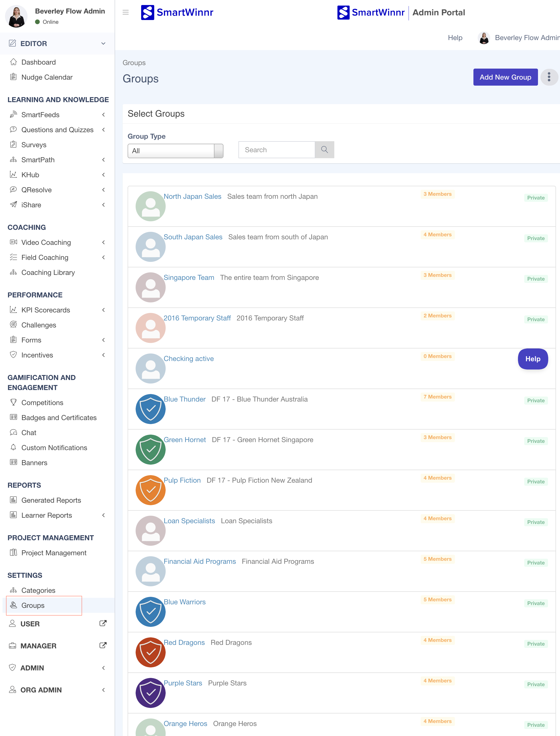Screen dimensions: 560x736
Task: Go to Dashboard in sidebar
Action: pyautogui.click(x=38, y=62)
